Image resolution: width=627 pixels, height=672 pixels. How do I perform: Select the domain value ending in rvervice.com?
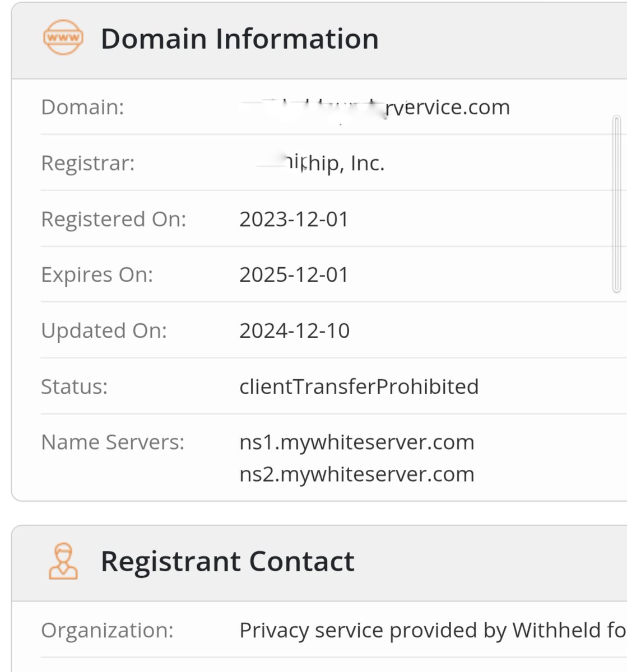pyautogui.click(x=375, y=107)
